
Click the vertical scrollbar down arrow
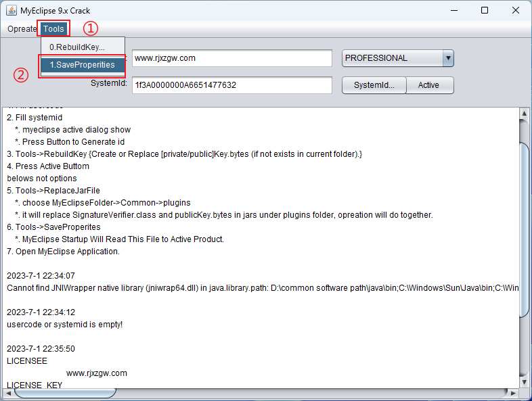click(524, 382)
